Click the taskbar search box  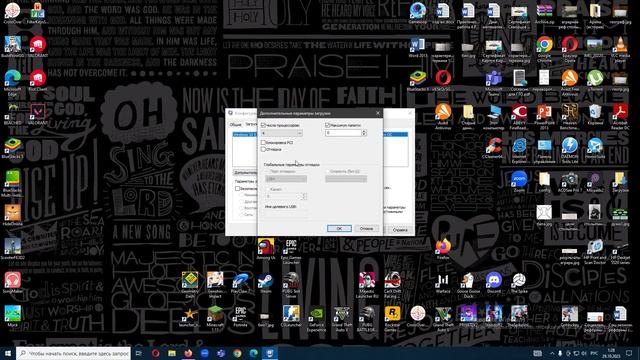pyautogui.click(x=73, y=353)
